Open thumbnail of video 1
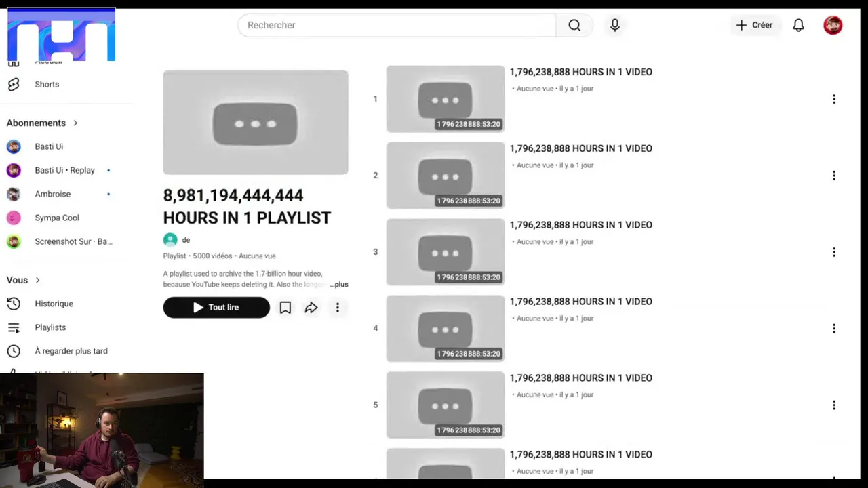The height and width of the screenshot is (488, 868). pyautogui.click(x=446, y=99)
